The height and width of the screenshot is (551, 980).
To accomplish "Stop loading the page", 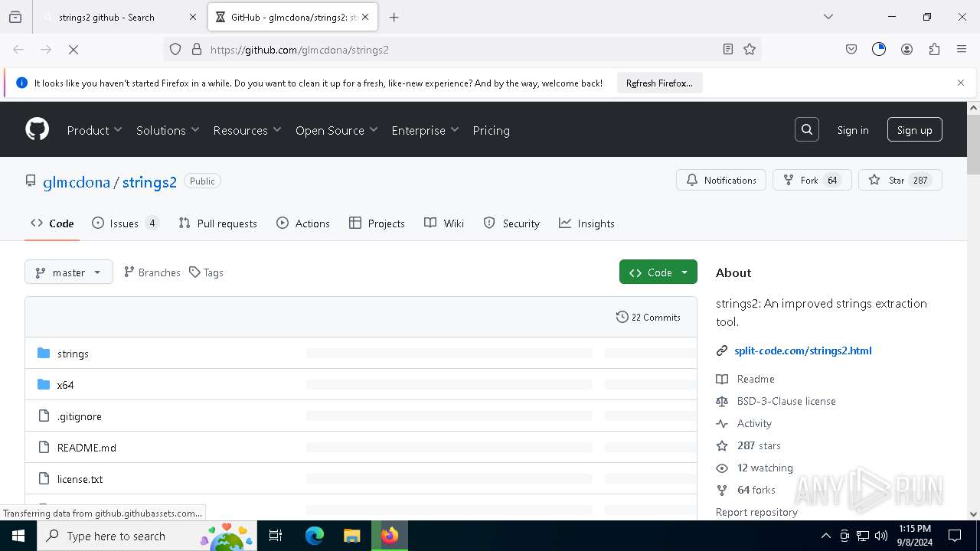I will coord(73,49).
